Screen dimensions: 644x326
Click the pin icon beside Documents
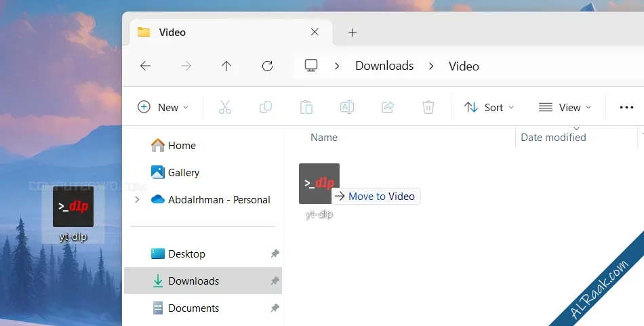coord(275,308)
